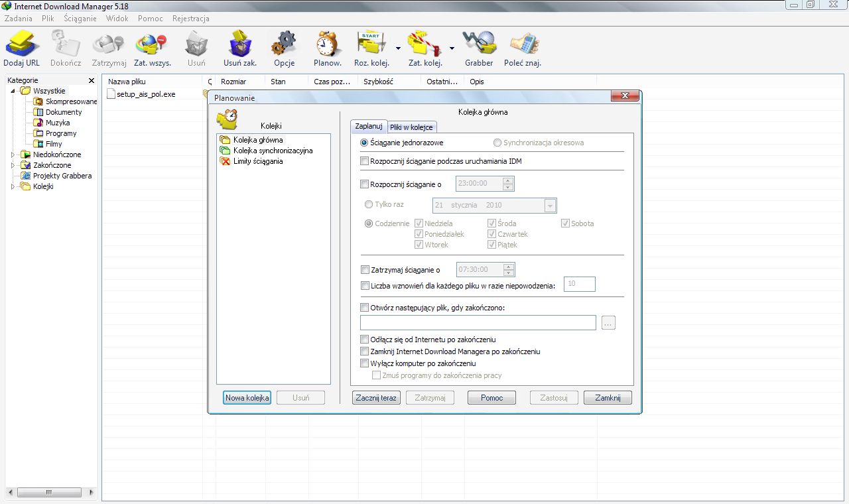The height and width of the screenshot is (504, 849).
Task: Check Zatrzymaj ściąganie o checkbox
Action: click(x=364, y=270)
